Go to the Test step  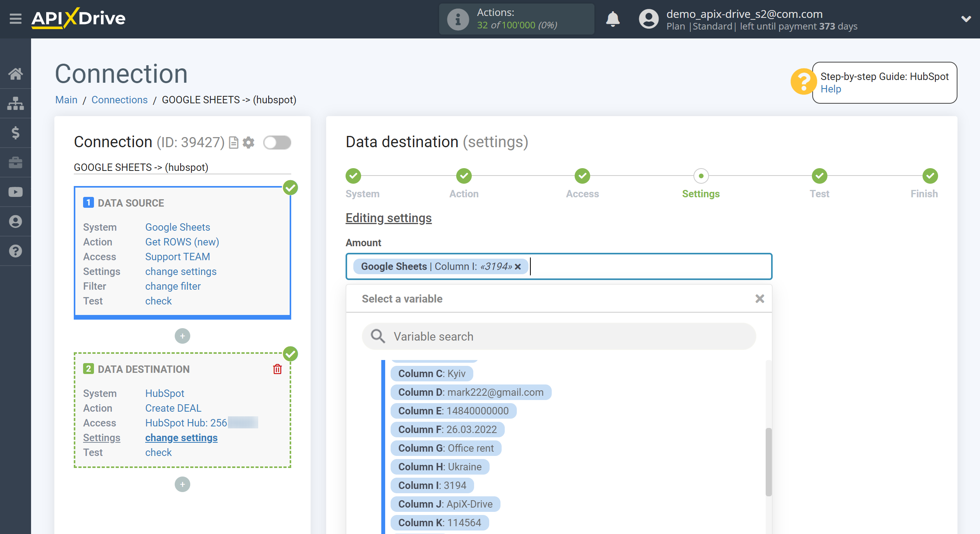pyautogui.click(x=819, y=176)
